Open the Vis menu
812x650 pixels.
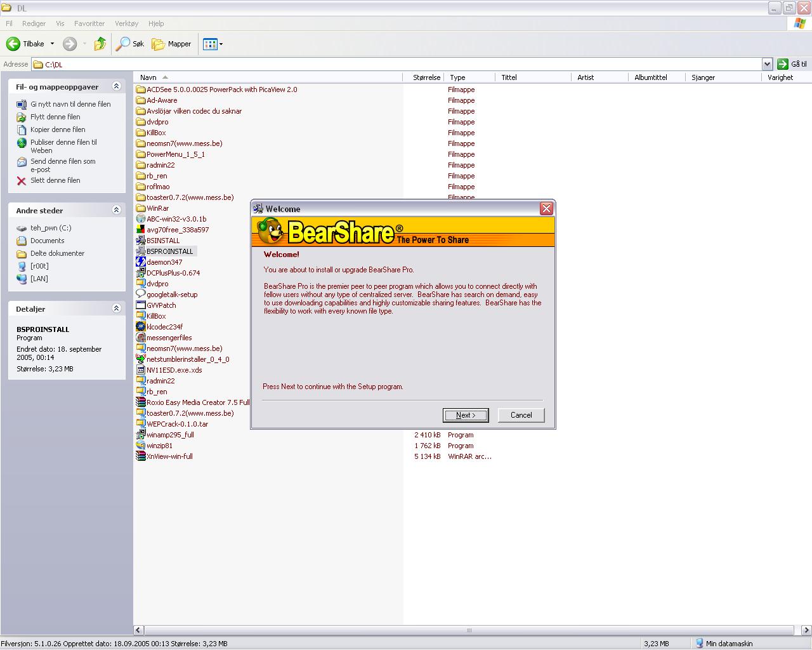(60, 23)
